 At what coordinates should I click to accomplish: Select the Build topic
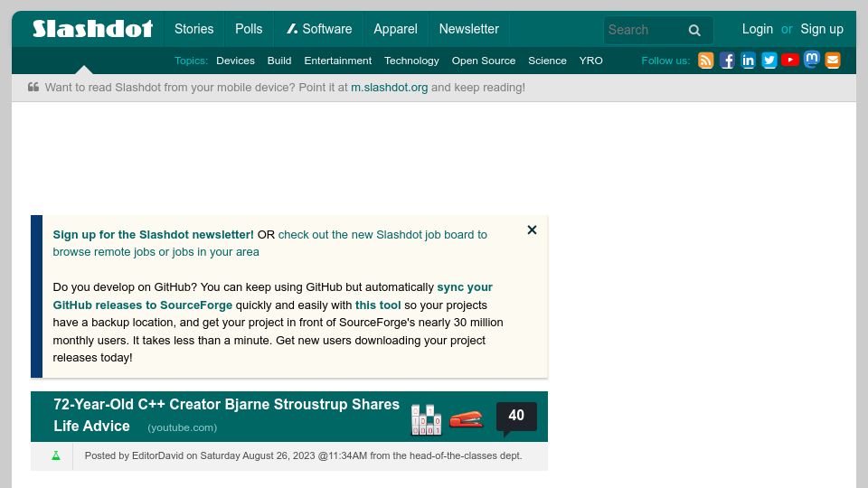coord(279,61)
